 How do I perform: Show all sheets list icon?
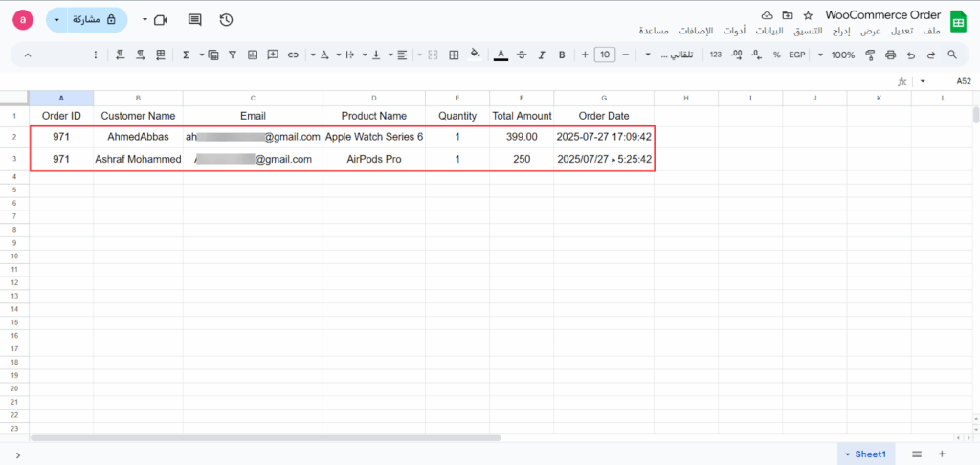[916, 454]
